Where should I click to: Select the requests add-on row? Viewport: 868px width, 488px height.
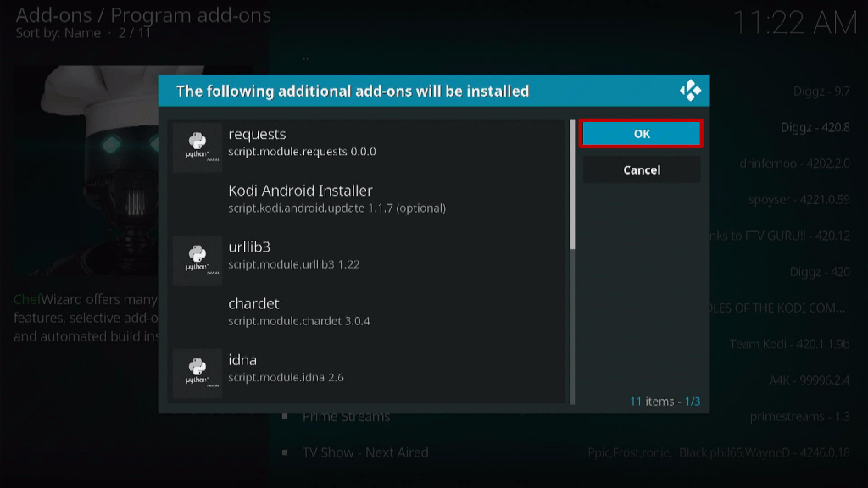coord(367,147)
